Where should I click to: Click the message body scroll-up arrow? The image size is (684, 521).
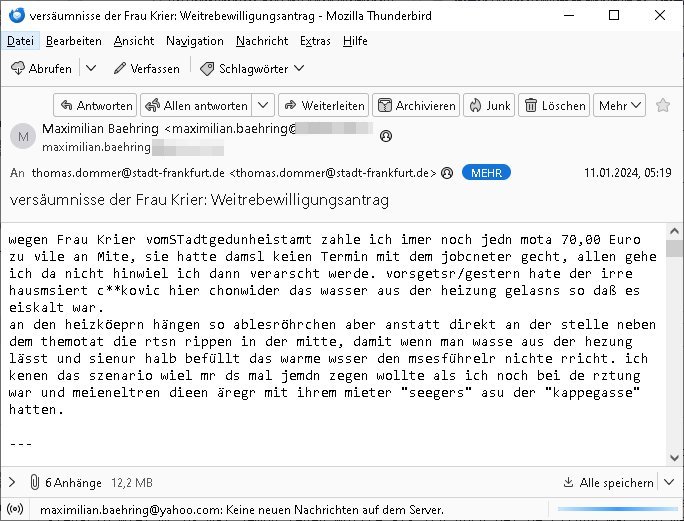pyautogui.click(x=674, y=231)
